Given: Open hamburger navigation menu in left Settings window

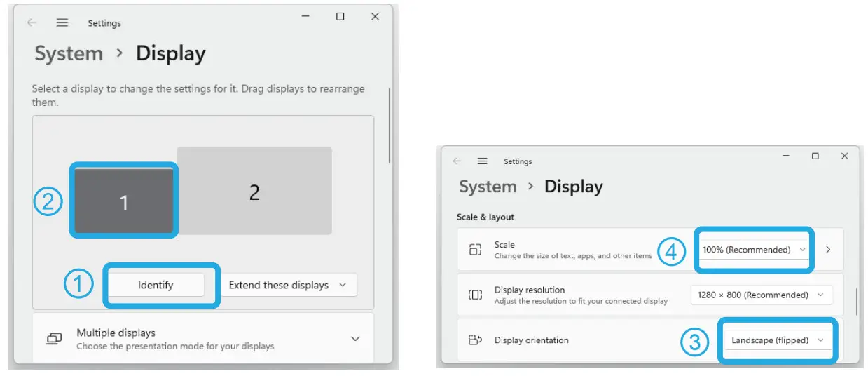Looking at the screenshot, I should tap(62, 22).
